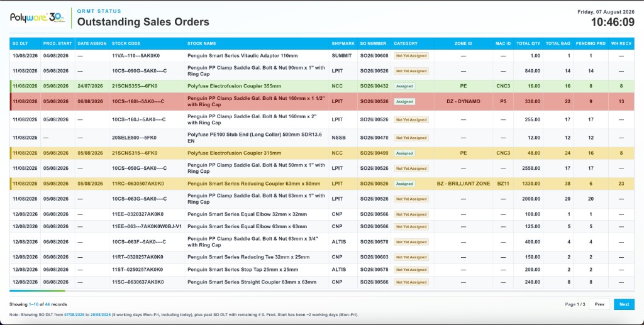Click stock code 21SCNS355---6FK0
This screenshot has width=644, height=325.
click(x=135, y=86)
